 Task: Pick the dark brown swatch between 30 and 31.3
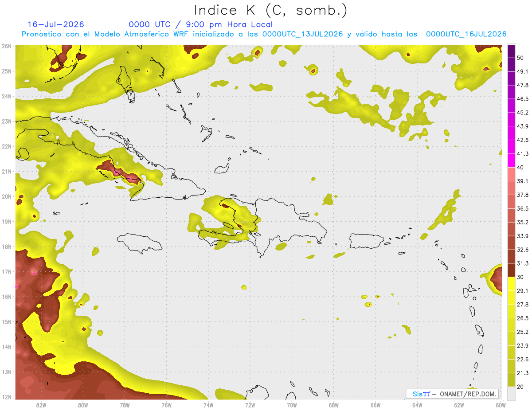pyautogui.click(x=511, y=270)
